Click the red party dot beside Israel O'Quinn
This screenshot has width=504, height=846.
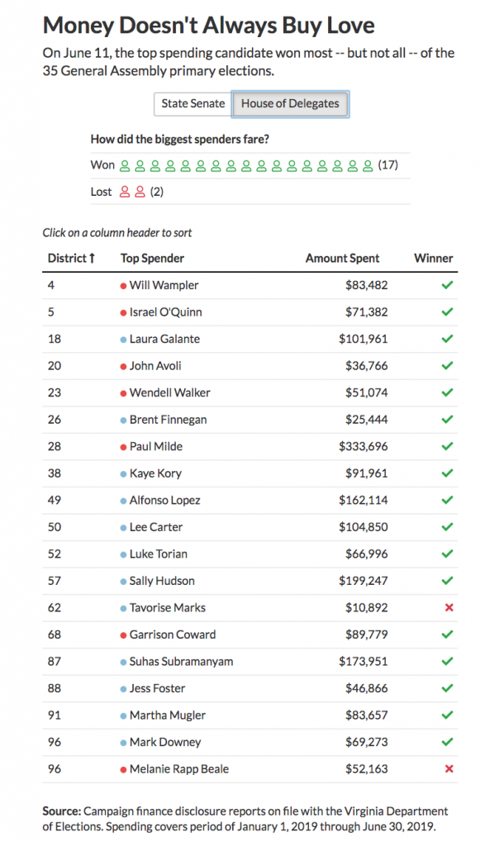click(123, 312)
